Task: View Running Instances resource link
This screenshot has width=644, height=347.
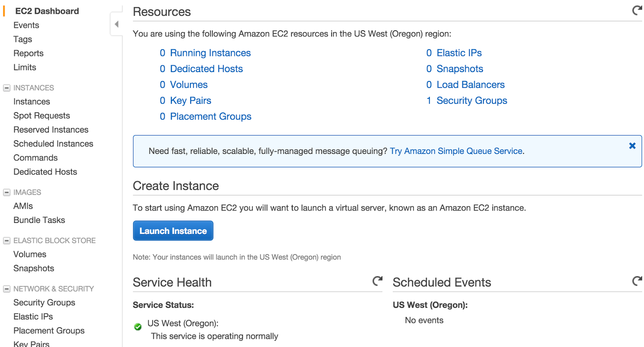Action: click(x=210, y=53)
